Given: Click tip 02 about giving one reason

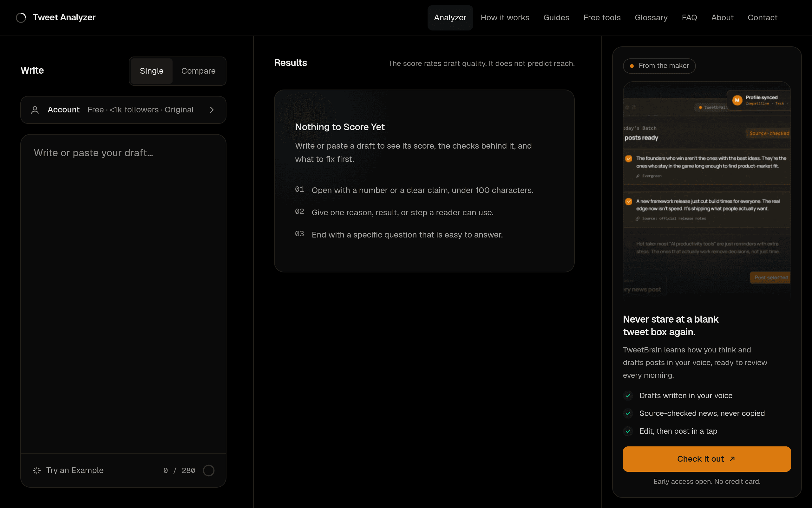Looking at the screenshot, I should 394,212.
